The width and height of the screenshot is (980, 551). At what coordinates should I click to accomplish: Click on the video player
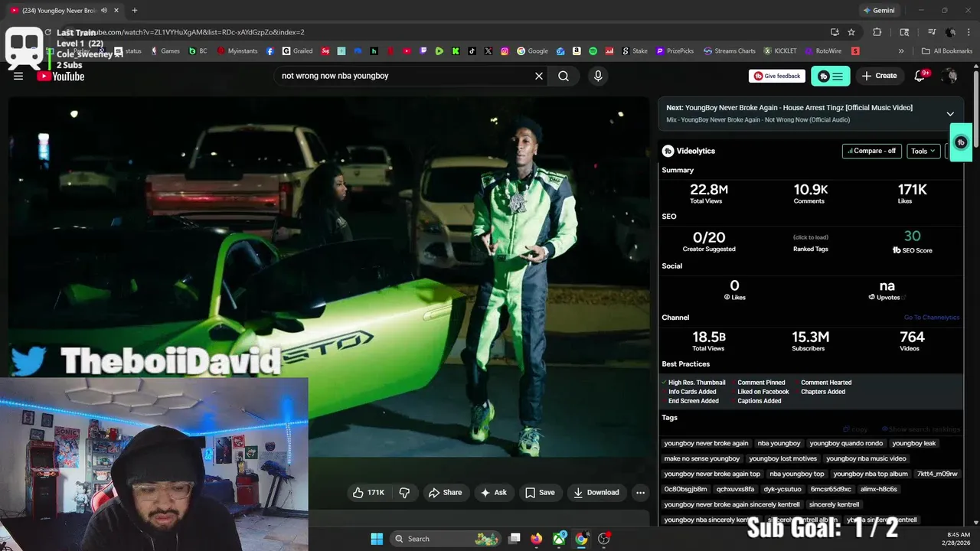click(x=328, y=276)
